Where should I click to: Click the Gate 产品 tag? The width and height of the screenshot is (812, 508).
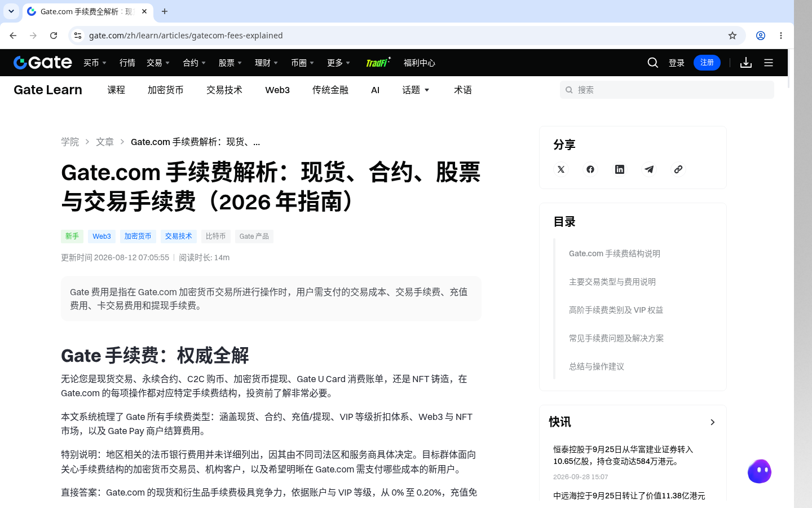pos(254,237)
